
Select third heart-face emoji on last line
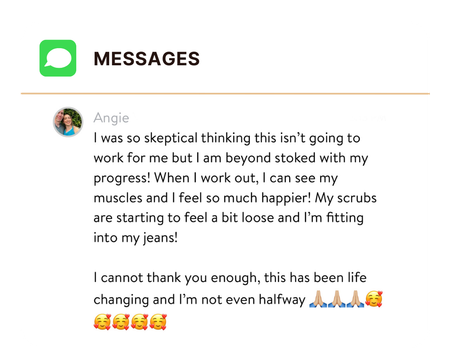click(139, 322)
